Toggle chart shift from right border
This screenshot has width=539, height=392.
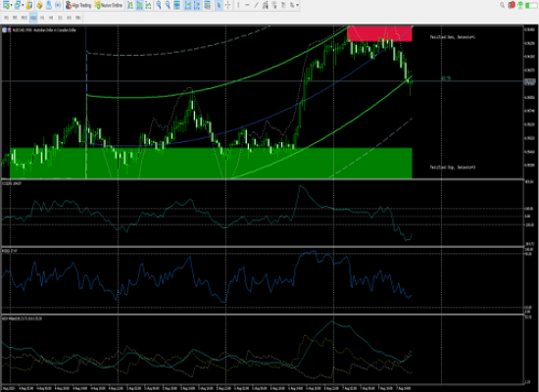197,5
